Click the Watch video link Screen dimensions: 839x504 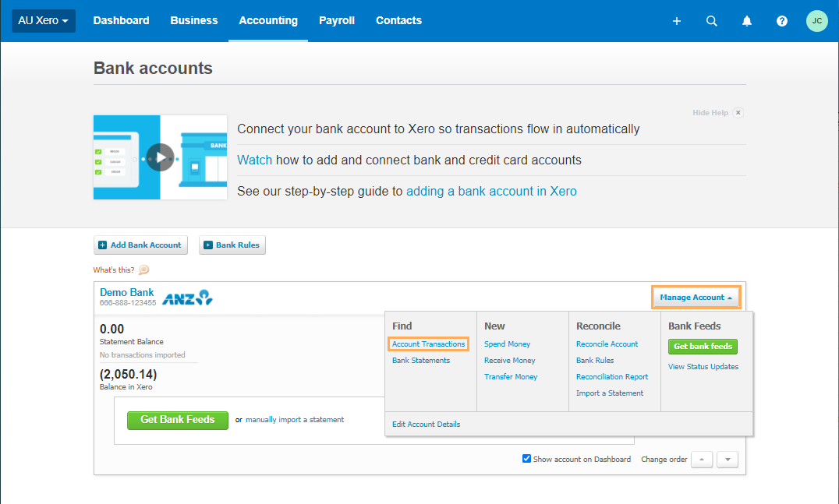coord(255,160)
